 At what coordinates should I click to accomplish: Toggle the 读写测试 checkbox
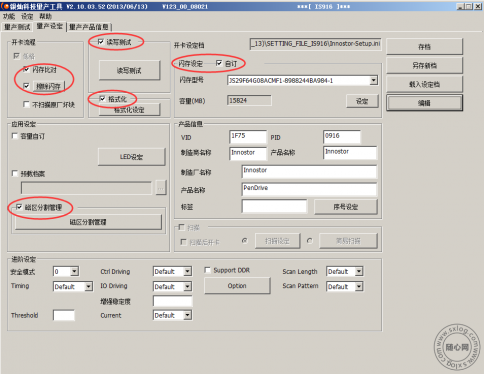click(101, 42)
